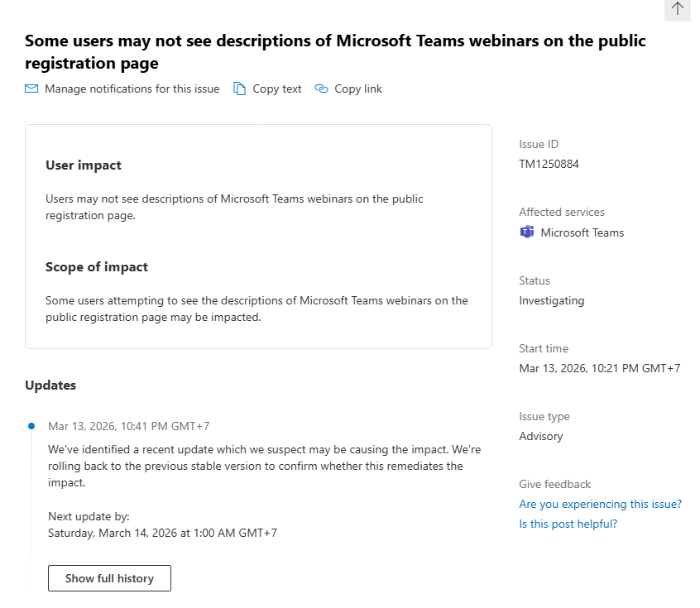The height and width of the screenshot is (608, 700).
Task: Click the 'Next update by:' label
Action: coord(89,516)
